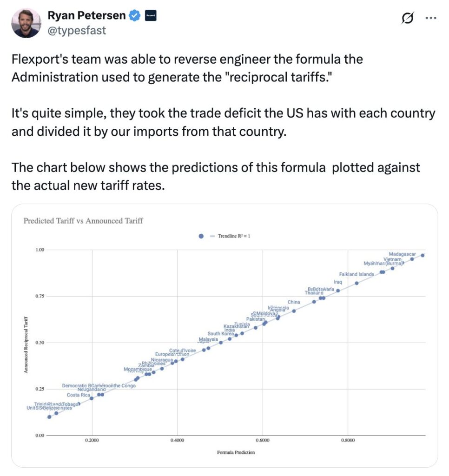Open the @typesfast handle link
449x476 pixels.
pyautogui.click(x=77, y=30)
